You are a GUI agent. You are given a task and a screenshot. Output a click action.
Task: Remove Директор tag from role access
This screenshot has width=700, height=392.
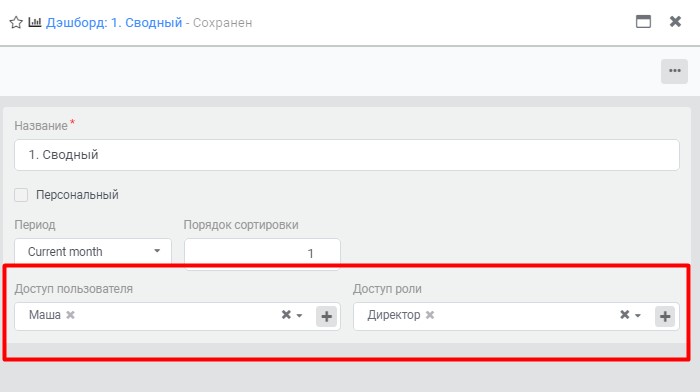(430, 315)
